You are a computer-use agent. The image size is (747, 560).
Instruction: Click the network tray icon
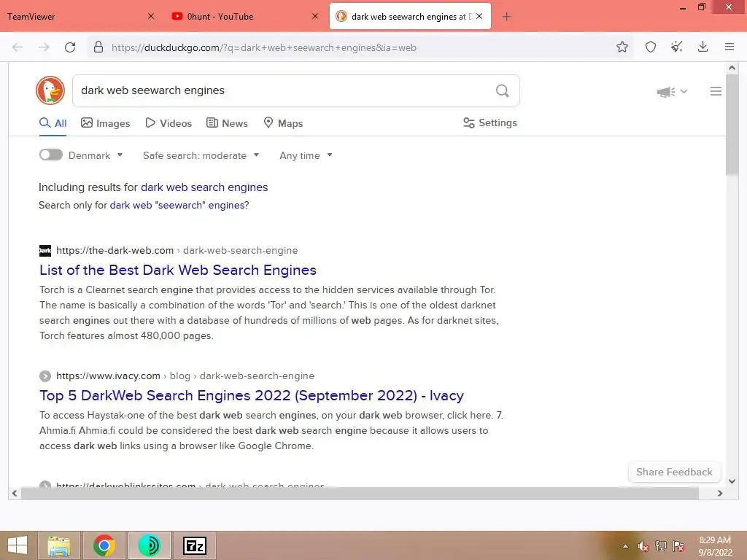660,546
